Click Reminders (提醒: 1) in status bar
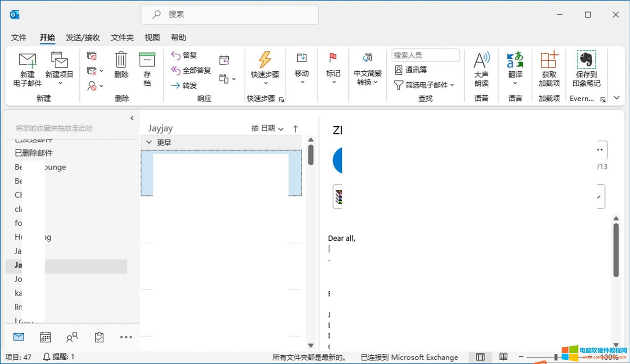630x364 pixels. (59, 357)
